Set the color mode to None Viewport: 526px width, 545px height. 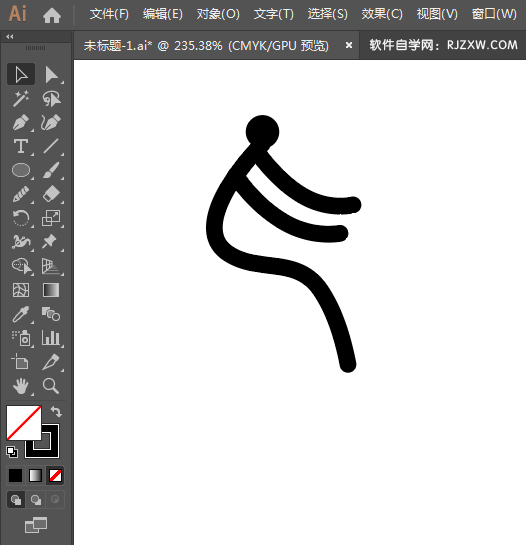click(55, 475)
